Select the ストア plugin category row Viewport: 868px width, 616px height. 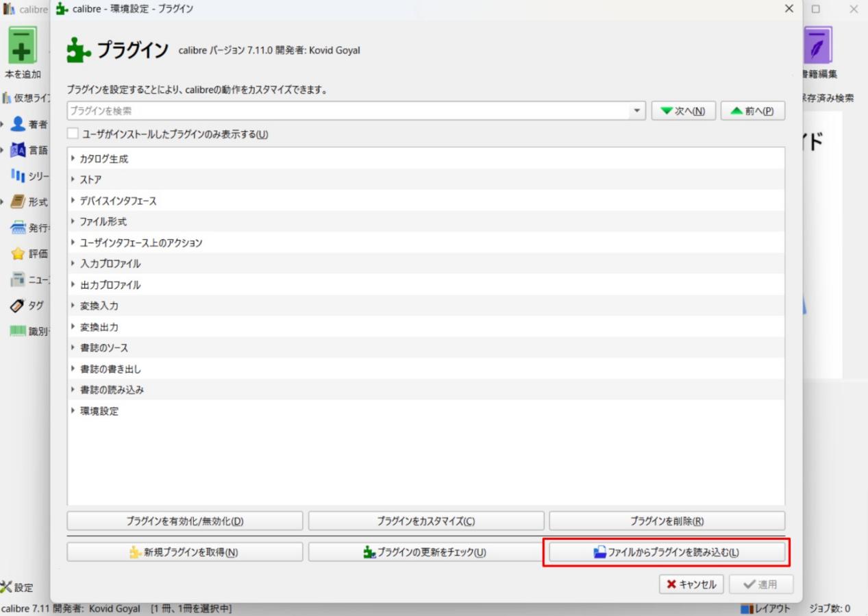click(425, 180)
